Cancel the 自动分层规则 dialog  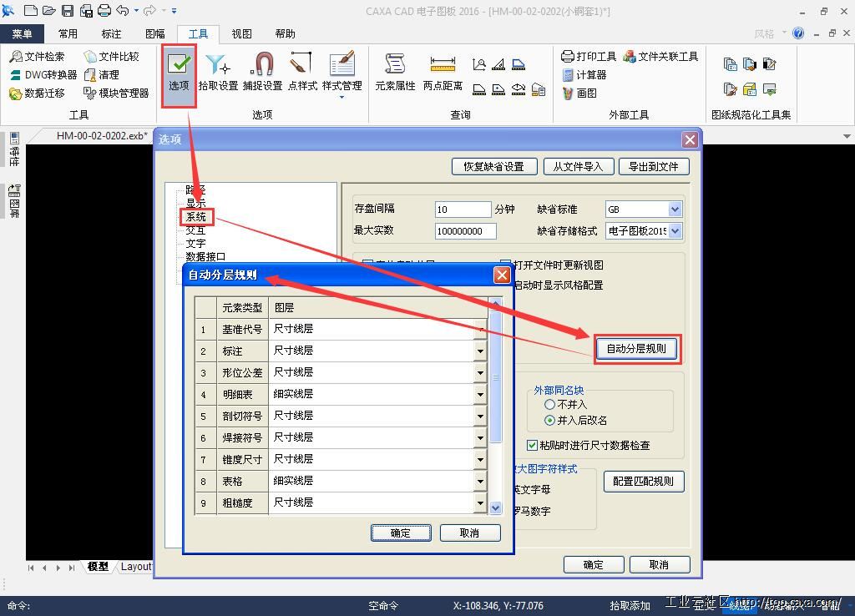click(x=469, y=533)
